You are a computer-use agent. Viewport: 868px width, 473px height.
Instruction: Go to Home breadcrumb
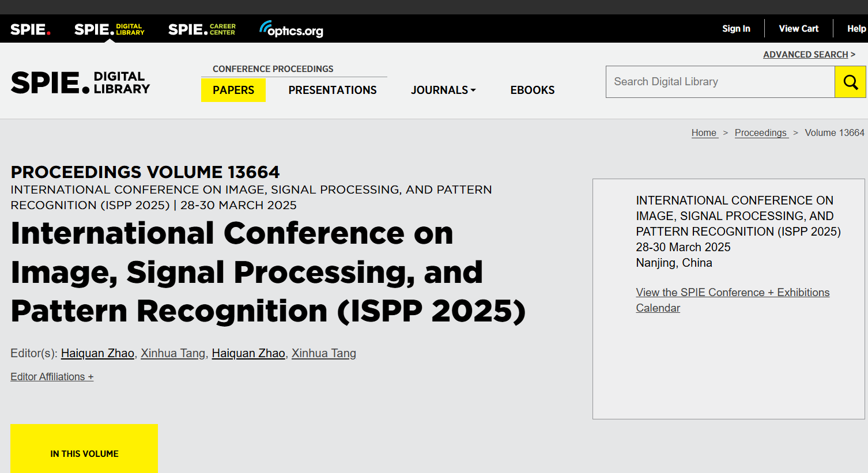704,133
